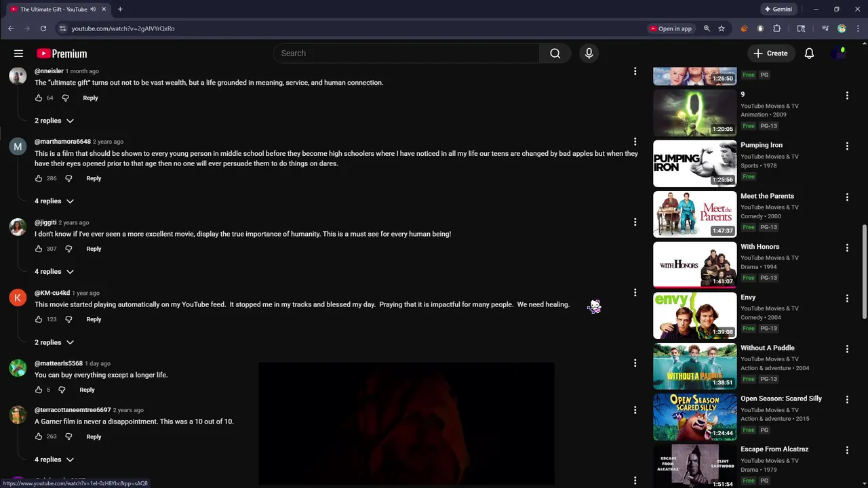Open more options for @terracottaneemtree6697 comment
The image size is (868, 488).
click(635, 410)
